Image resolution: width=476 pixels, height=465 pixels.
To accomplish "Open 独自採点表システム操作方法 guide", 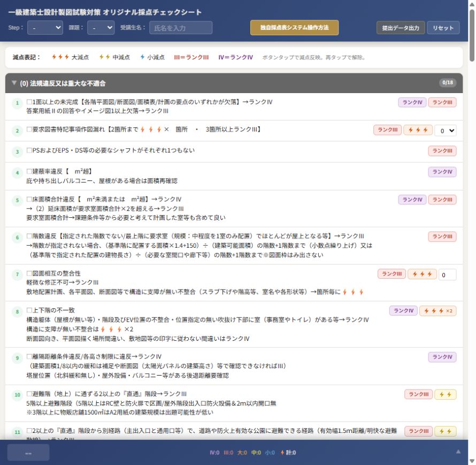I will (294, 28).
